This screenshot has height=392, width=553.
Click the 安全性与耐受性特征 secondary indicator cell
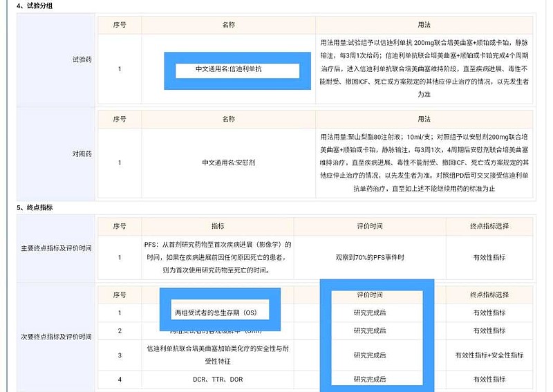click(x=217, y=355)
